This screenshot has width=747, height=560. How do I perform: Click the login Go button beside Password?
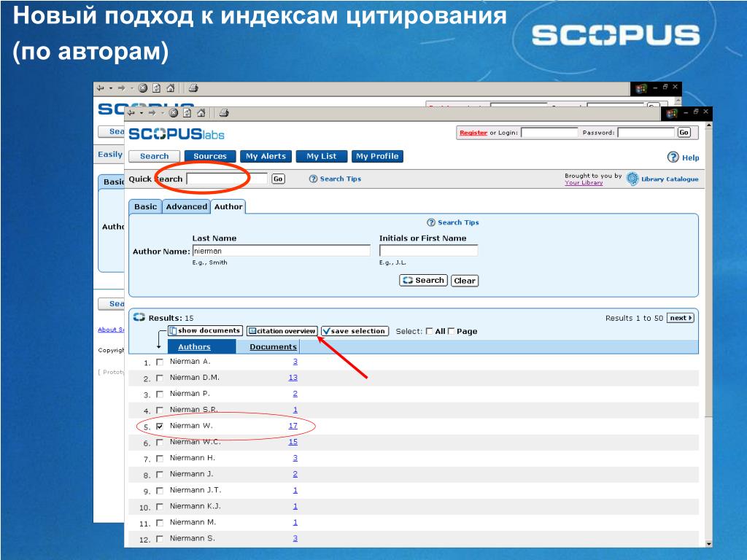click(684, 133)
